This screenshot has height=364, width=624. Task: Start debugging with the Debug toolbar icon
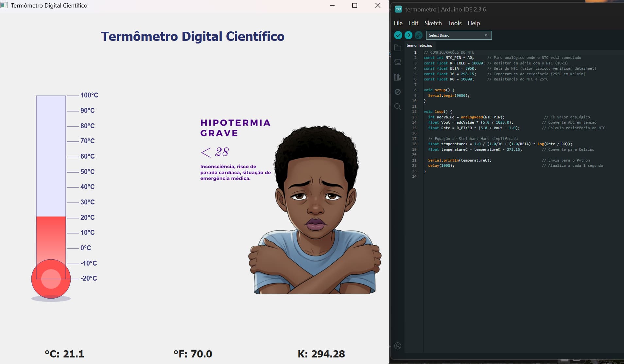pyautogui.click(x=418, y=35)
